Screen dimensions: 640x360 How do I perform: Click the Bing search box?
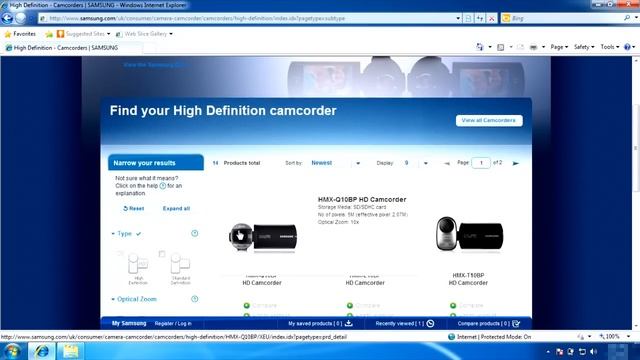point(565,18)
